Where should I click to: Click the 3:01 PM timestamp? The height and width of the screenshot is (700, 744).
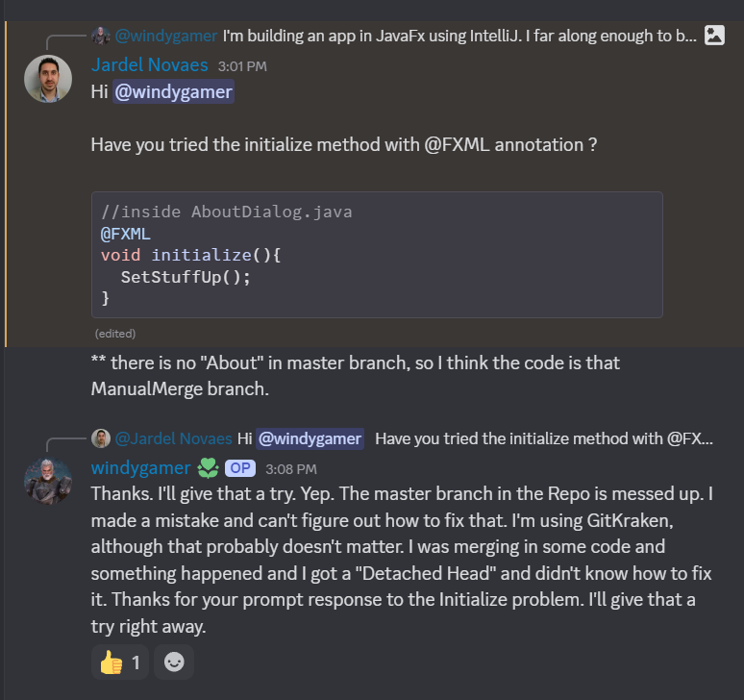pos(242,66)
